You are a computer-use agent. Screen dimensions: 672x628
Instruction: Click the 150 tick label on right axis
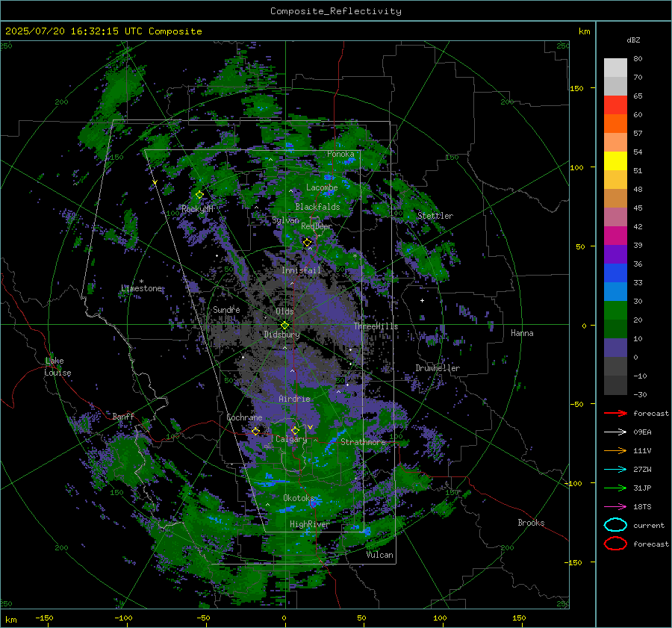[576, 88]
